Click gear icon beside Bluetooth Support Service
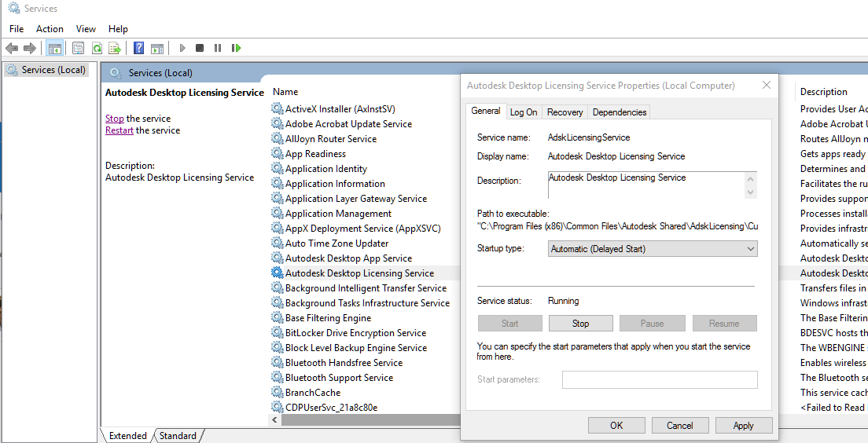868x443 pixels. pyautogui.click(x=277, y=378)
